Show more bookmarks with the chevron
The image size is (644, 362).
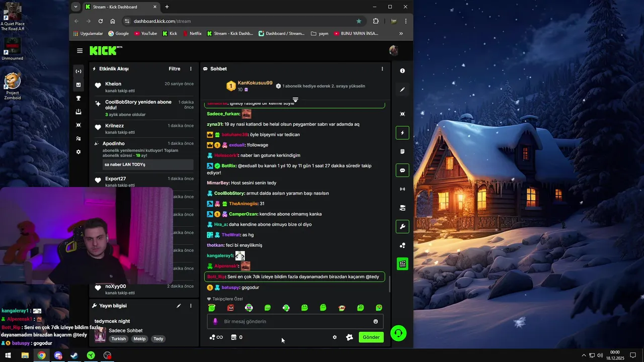pos(401,34)
